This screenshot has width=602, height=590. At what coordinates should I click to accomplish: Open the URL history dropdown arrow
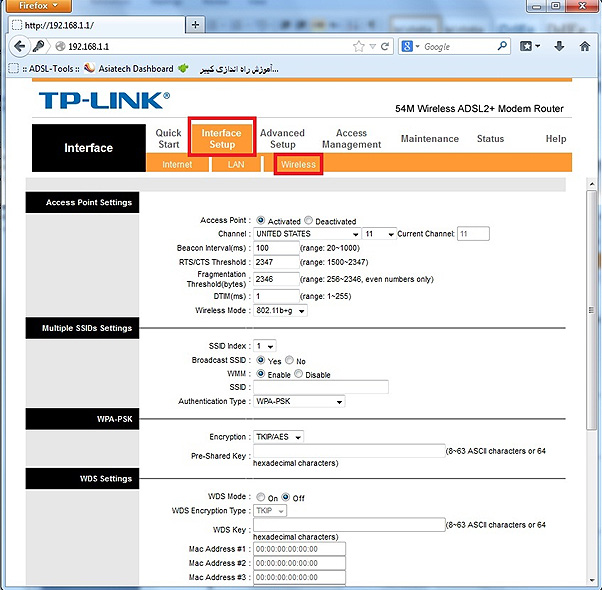[372, 46]
